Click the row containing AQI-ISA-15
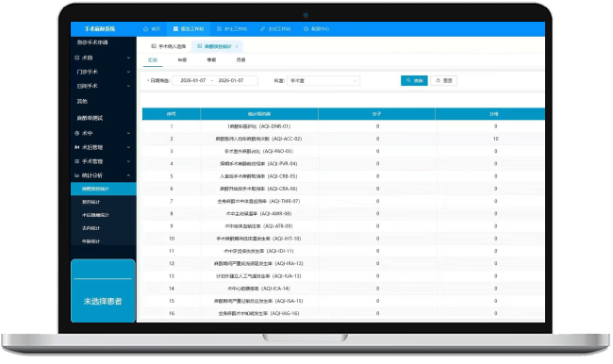 tap(343, 301)
